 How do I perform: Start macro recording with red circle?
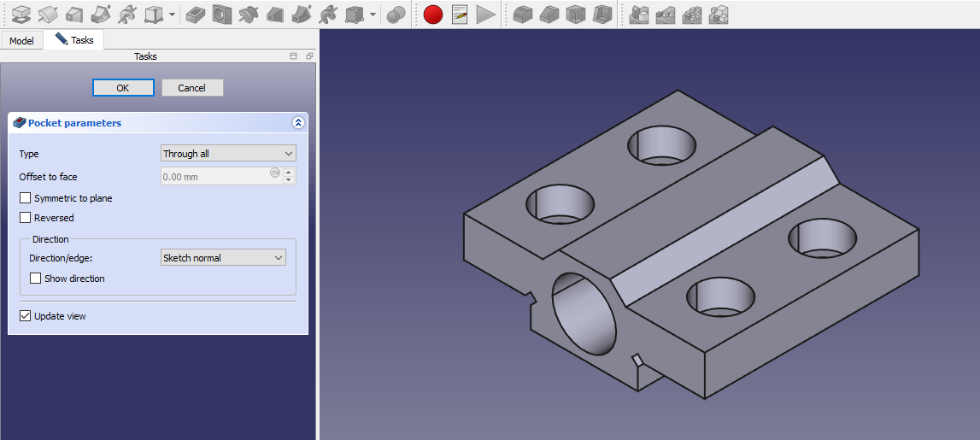tap(433, 15)
